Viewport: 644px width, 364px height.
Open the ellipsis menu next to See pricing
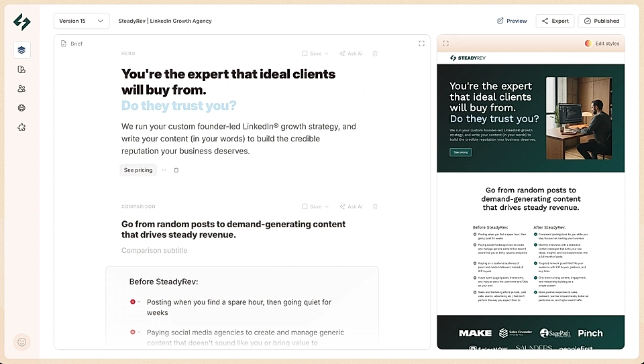tap(164, 170)
